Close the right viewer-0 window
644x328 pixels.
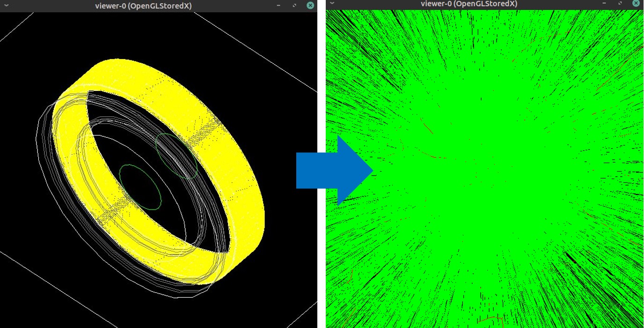pyautogui.click(x=636, y=3)
